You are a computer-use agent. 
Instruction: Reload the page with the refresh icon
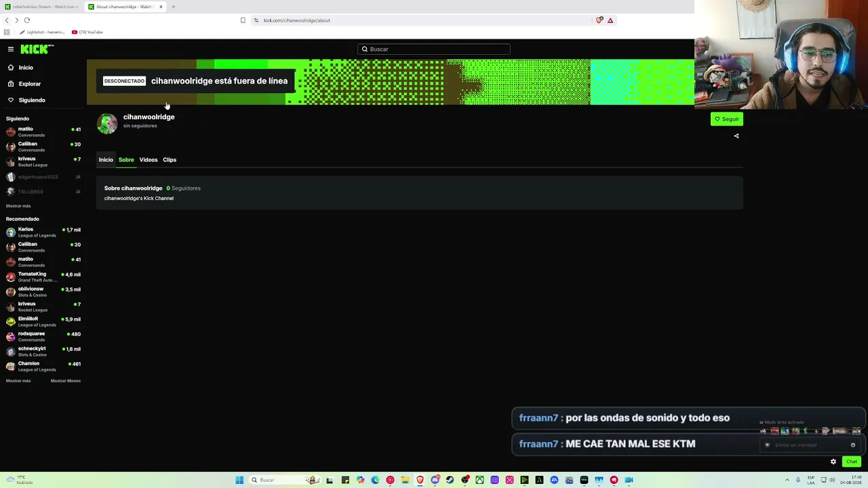(x=27, y=20)
